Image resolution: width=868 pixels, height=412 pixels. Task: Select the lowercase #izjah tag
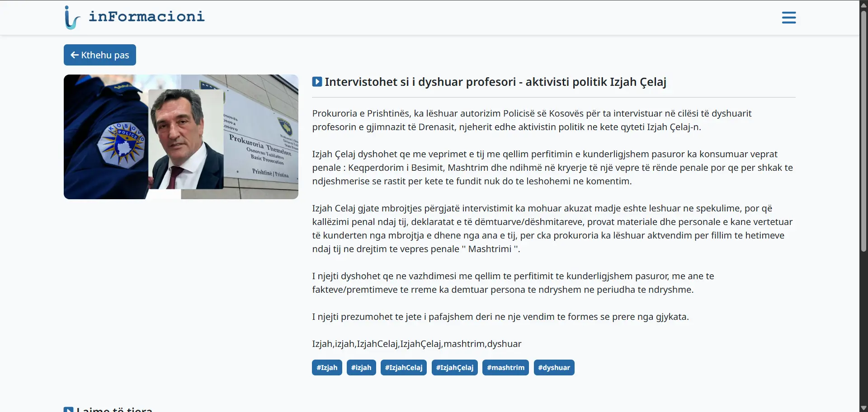(361, 368)
